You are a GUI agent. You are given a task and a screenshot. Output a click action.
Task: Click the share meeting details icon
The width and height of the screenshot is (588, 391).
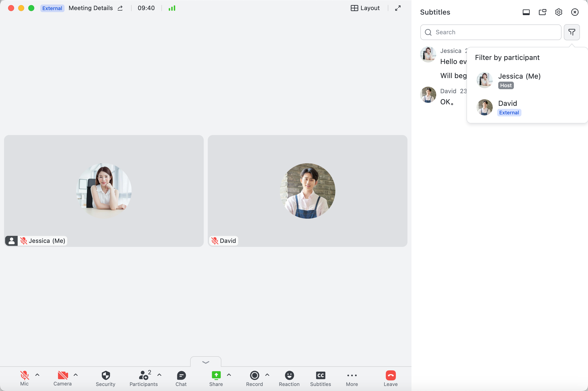pos(120,8)
